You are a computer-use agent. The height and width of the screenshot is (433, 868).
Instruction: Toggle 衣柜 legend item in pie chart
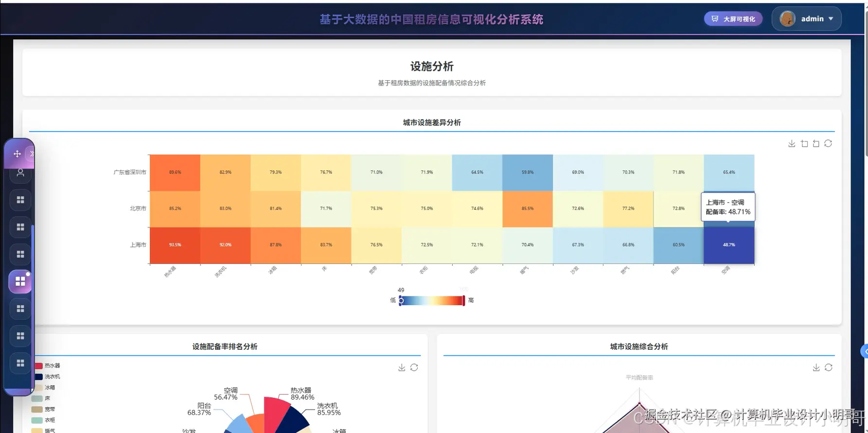[43, 420]
